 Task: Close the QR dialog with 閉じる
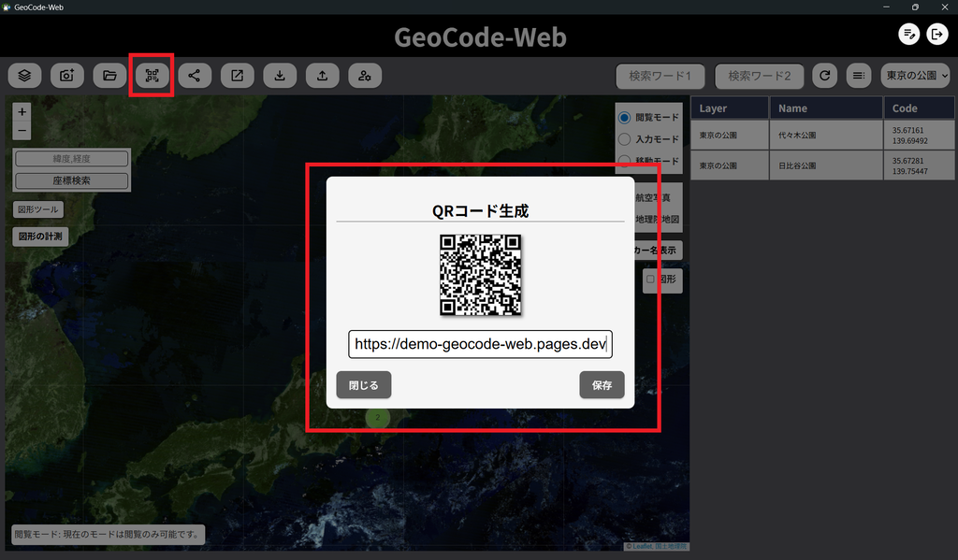click(364, 385)
